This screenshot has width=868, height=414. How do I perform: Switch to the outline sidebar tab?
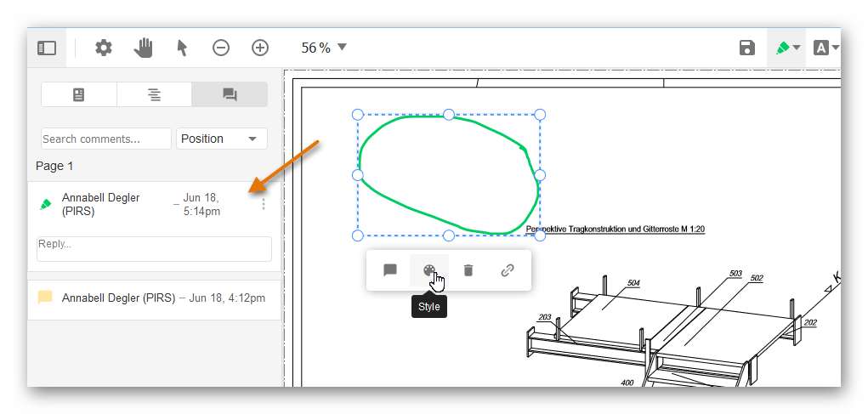coord(154,95)
